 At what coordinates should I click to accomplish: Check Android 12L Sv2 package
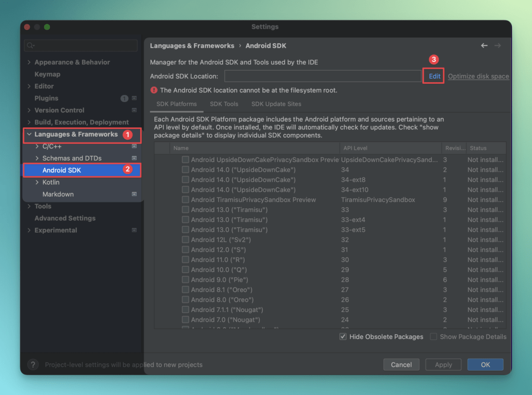coord(185,240)
